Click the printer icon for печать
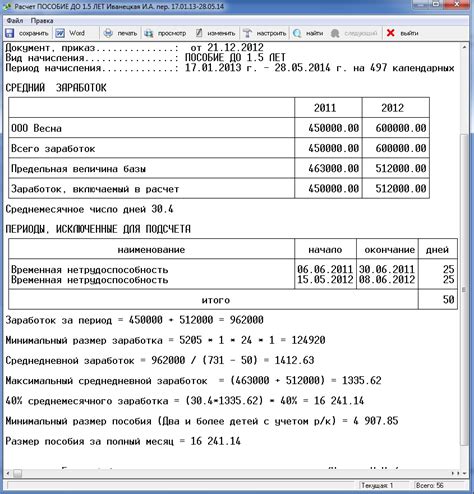 (x=108, y=33)
